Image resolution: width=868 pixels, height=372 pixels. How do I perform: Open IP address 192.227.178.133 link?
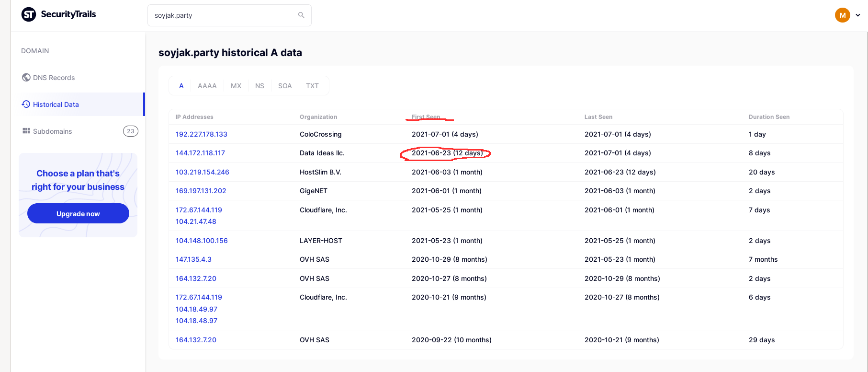tap(201, 134)
